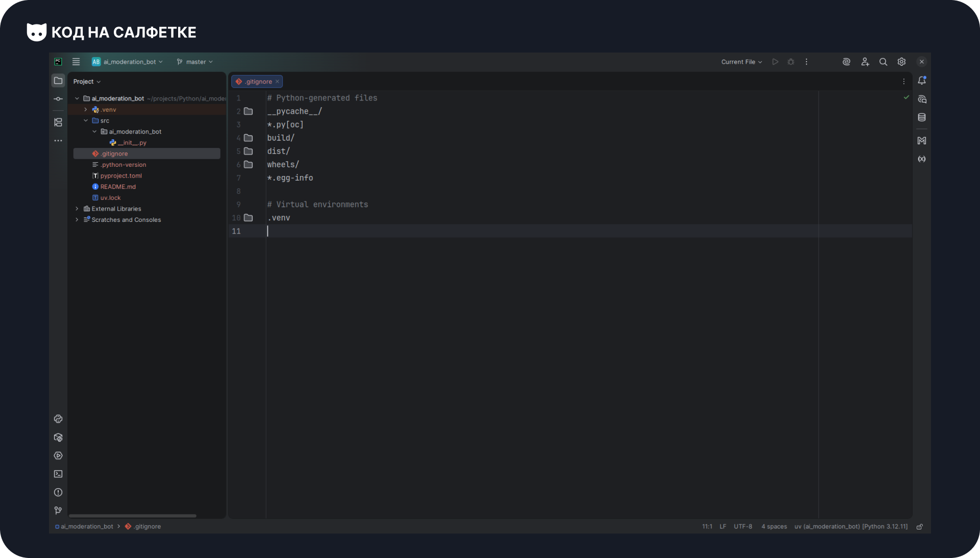Toggle the Project tool window folder icon
Image resolution: width=980 pixels, height=558 pixels.
(58, 81)
